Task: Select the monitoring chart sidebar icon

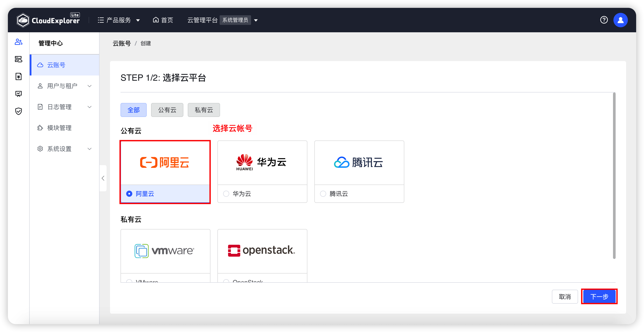Action: [x=19, y=94]
